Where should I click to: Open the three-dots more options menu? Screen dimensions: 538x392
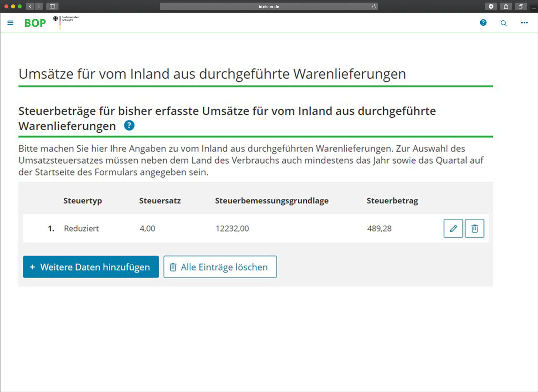tap(524, 23)
